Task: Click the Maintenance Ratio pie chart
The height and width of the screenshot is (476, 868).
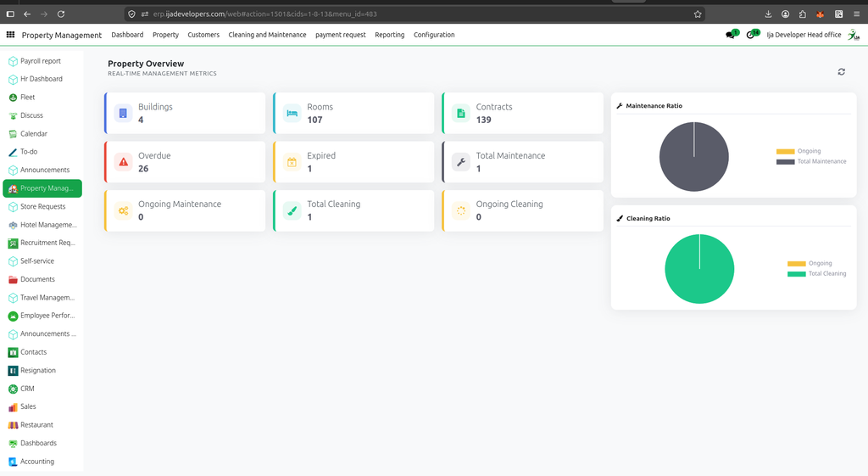Action: pos(693,157)
